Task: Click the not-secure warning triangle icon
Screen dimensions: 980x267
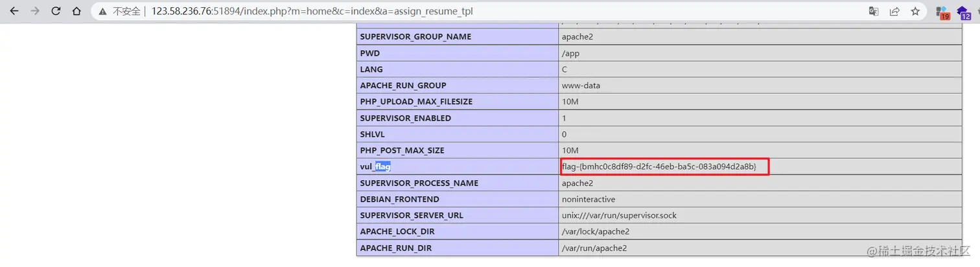Action: point(102,11)
